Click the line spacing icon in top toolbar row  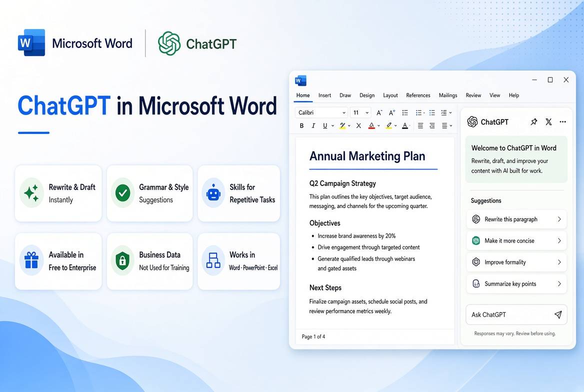coord(444,112)
